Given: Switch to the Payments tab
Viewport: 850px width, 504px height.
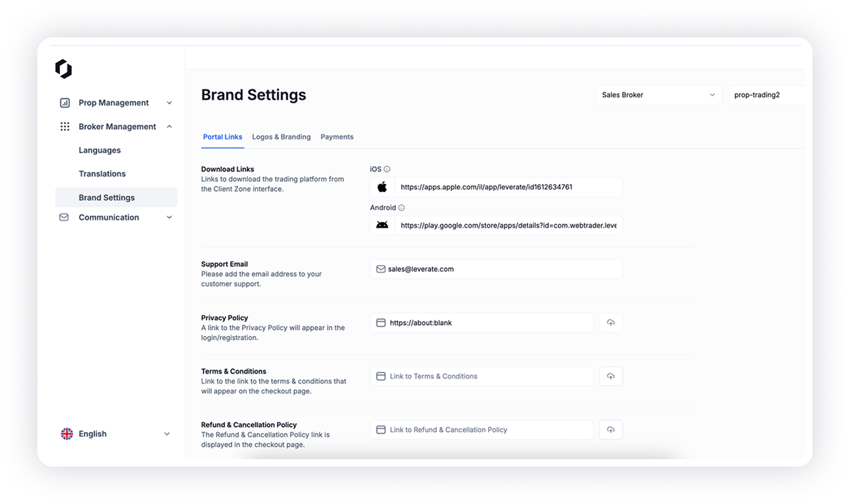Looking at the screenshot, I should (x=337, y=137).
